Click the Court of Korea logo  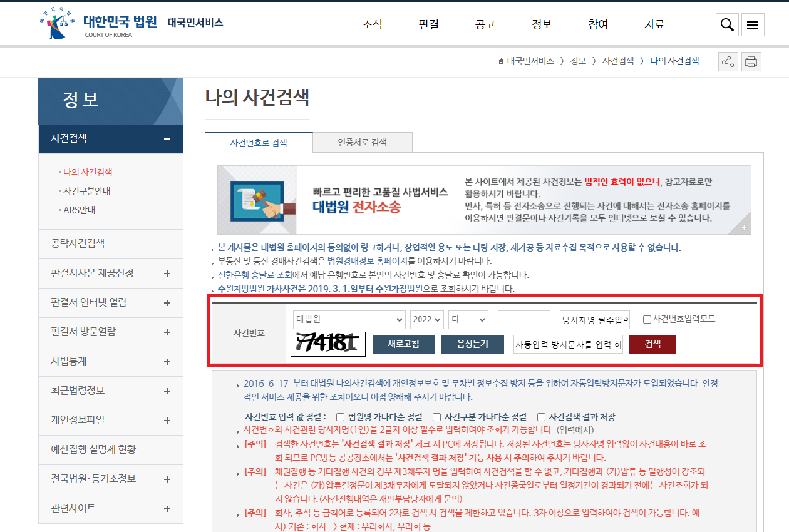[99, 24]
